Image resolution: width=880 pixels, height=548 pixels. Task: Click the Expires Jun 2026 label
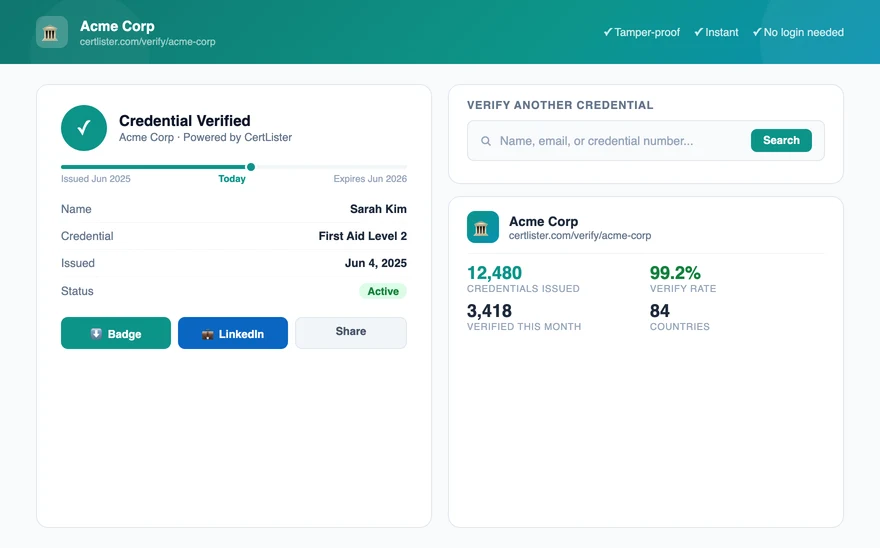[370, 179]
